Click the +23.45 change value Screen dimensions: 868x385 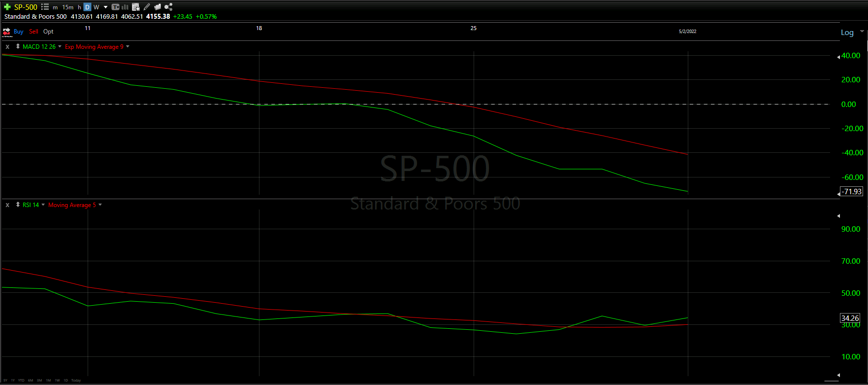point(183,16)
